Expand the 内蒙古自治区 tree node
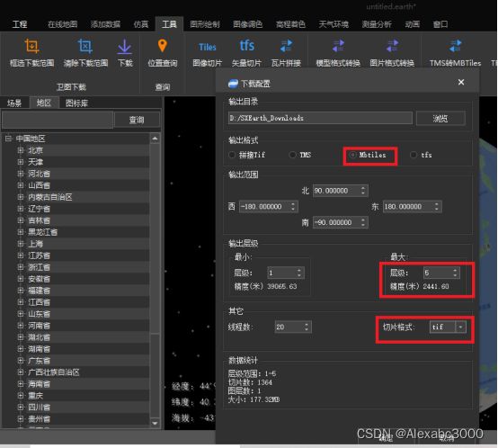498x448 pixels. (21, 197)
